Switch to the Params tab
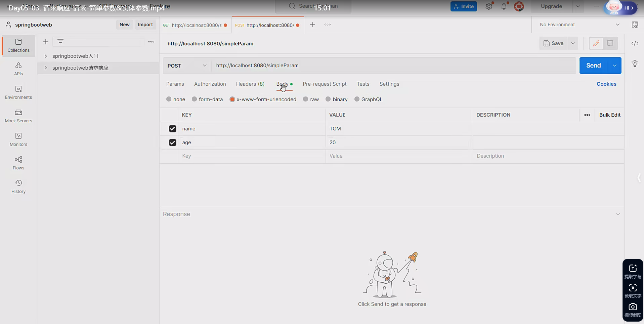 click(175, 84)
